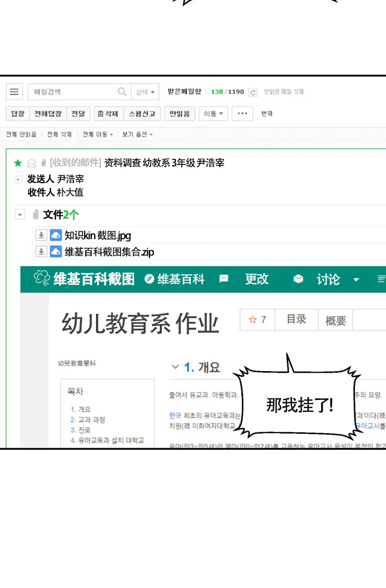Toggle the green star on the mail
The image size is (386, 588).
click(18, 163)
